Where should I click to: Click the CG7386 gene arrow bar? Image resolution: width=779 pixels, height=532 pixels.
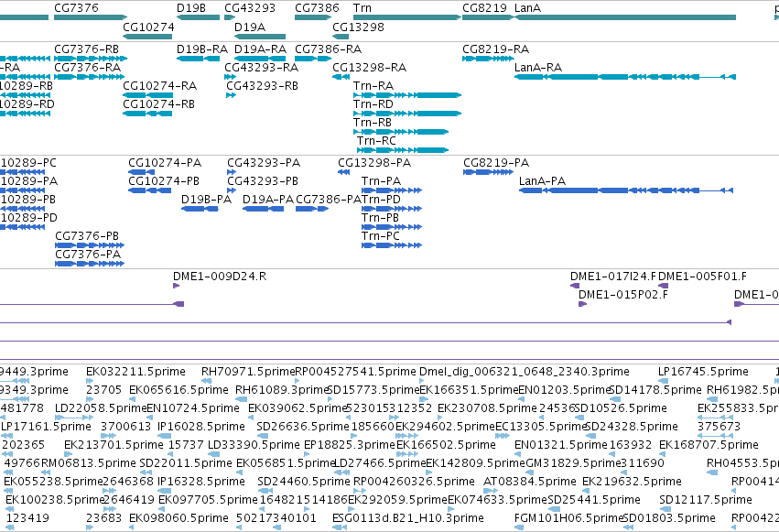coord(312,17)
